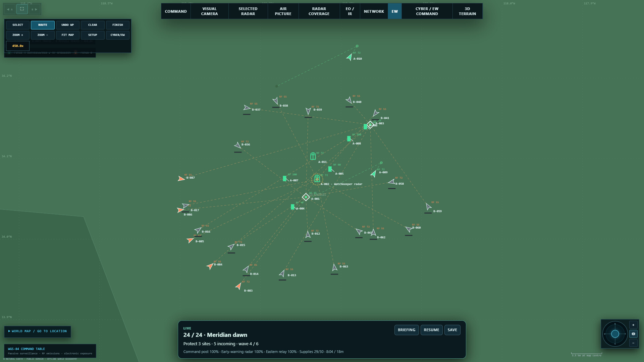Select the A-002 Watchkeeper radar site icon

[x=317, y=179]
